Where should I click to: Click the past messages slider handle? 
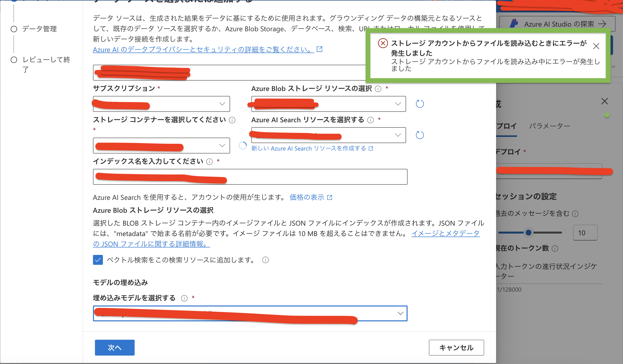click(x=528, y=233)
